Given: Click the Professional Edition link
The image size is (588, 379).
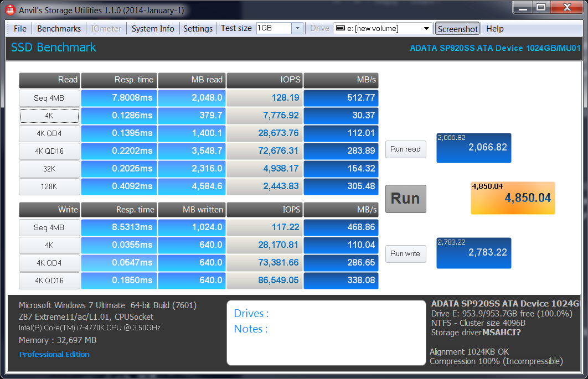Looking at the screenshot, I should (54, 355).
